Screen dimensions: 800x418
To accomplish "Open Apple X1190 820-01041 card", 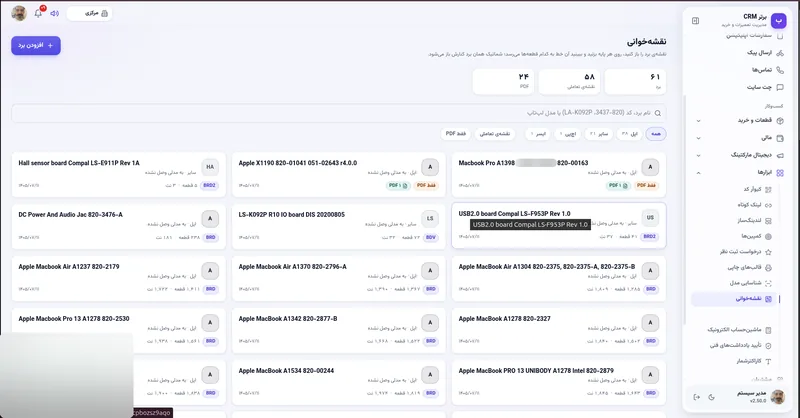I will coord(339,175).
